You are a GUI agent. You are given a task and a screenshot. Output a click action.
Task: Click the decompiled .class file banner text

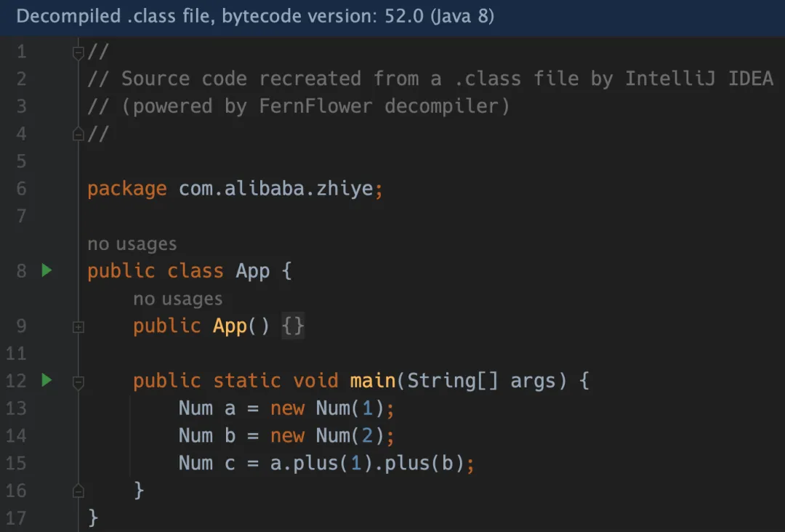click(x=255, y=16)
